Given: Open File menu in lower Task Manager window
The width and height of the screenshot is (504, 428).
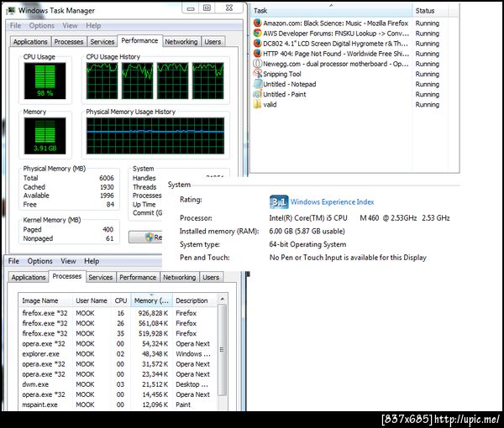Looking at the screenshot, I should pyautogui.click(x=13, y=261).
